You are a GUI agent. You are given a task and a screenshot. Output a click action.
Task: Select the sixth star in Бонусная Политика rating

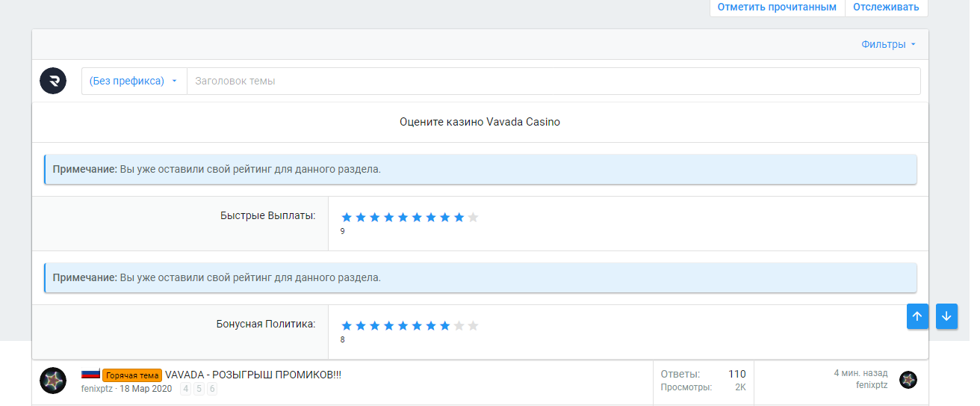click(417, 326)
